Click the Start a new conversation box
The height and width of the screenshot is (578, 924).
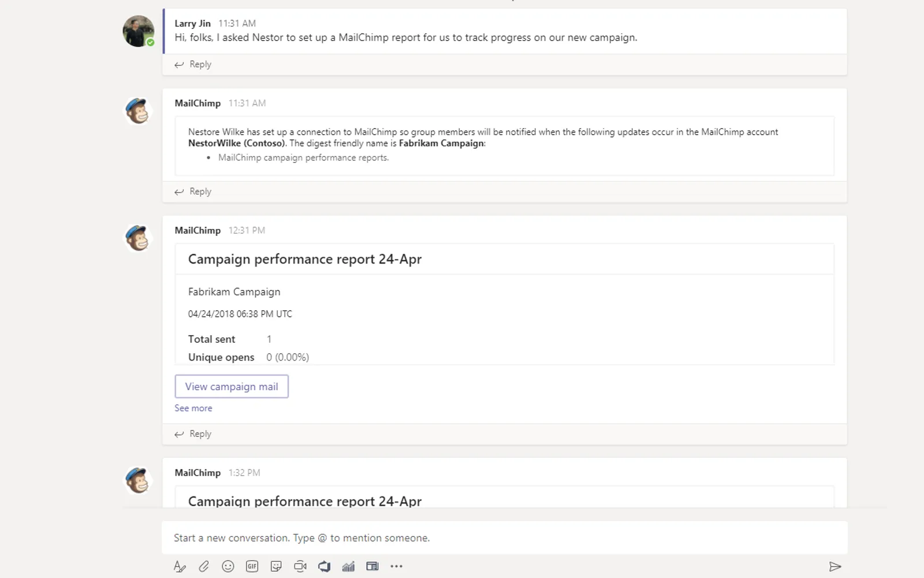click(x=505, y=538)
